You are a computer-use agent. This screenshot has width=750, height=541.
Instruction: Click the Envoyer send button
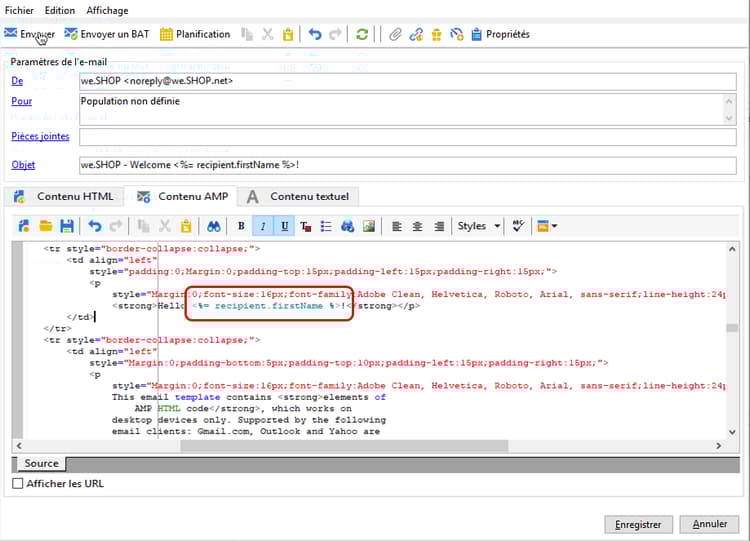pos(30,34)
